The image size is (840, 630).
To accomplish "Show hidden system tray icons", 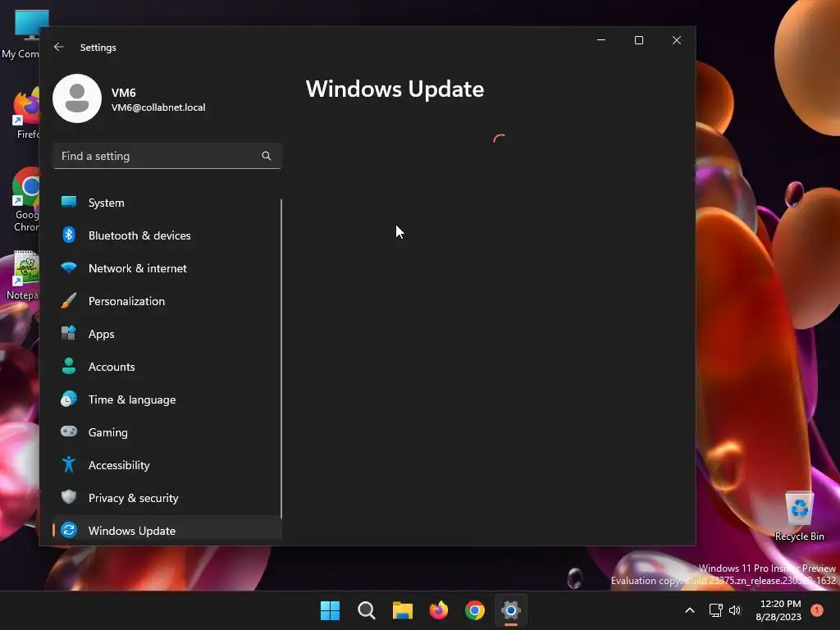I will click(x=690, y=610).
